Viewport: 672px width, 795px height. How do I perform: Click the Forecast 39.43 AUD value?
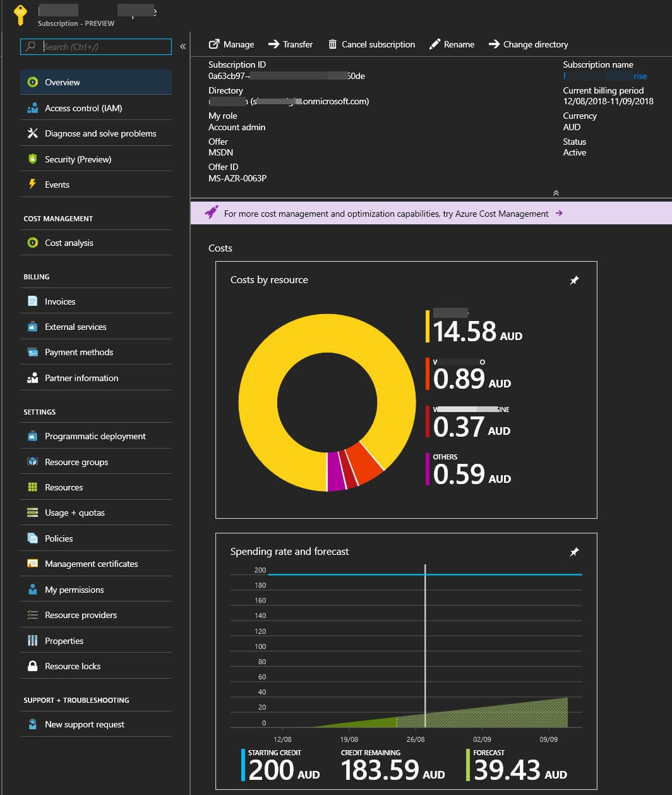(517, 765)
